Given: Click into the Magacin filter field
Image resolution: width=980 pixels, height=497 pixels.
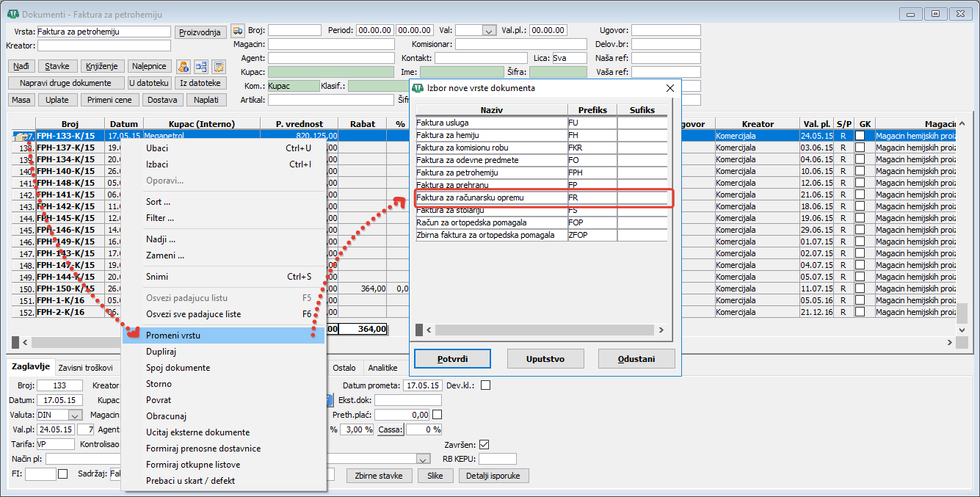Looking at the screenshot, I should click(331, 44).
